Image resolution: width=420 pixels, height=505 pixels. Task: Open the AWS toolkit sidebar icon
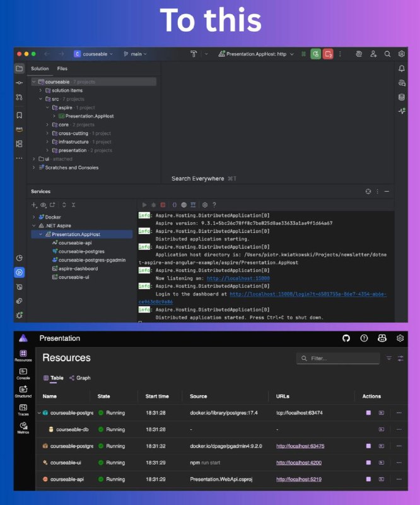20,129
